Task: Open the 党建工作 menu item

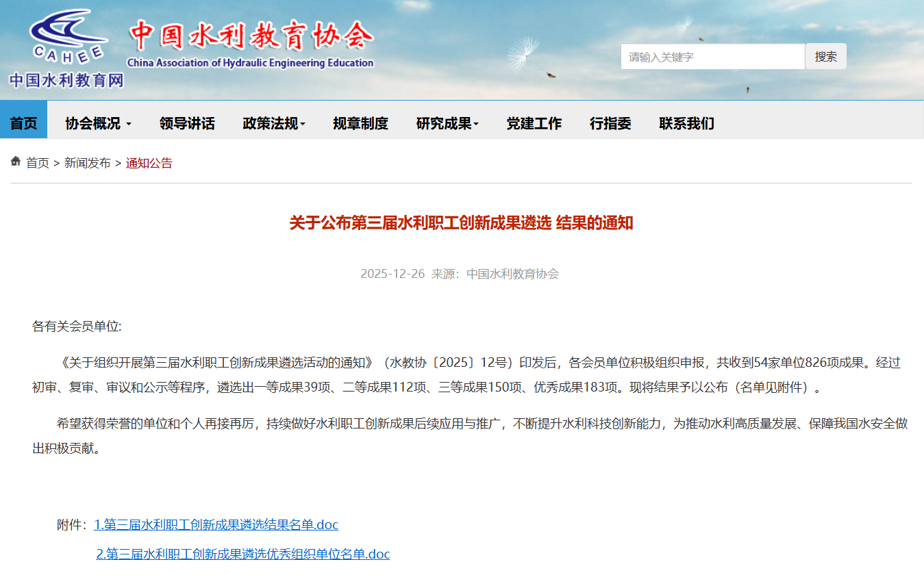Action: [534, 123]
